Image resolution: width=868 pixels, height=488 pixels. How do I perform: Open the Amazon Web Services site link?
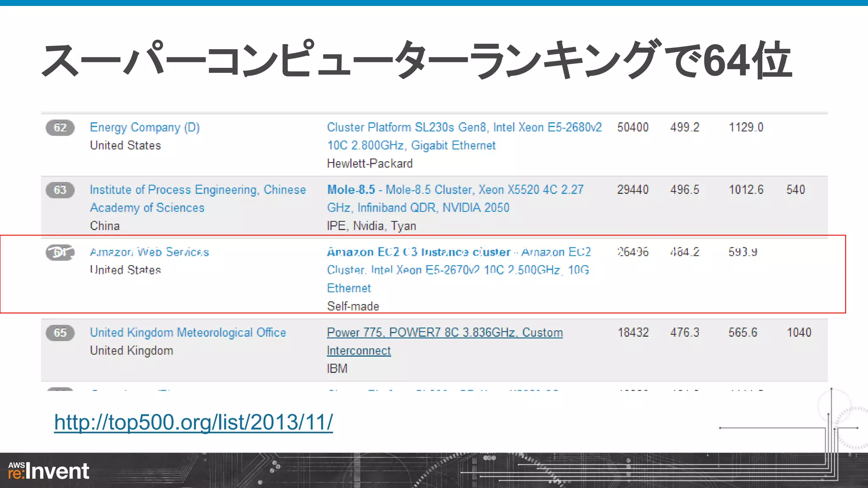pyautogui.click(x=149, y=252)
